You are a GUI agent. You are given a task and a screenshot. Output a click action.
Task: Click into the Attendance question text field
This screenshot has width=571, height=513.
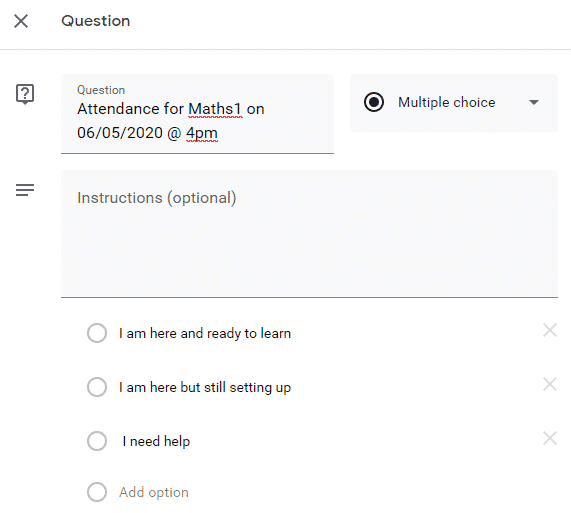pyautogui.click(x=197, y=114)
